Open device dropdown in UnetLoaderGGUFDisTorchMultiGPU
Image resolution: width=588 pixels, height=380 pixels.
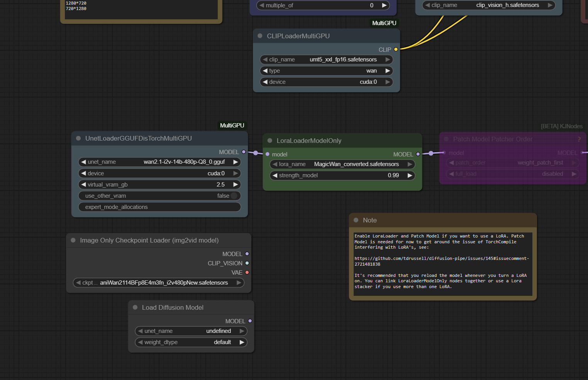coord(159,173)
